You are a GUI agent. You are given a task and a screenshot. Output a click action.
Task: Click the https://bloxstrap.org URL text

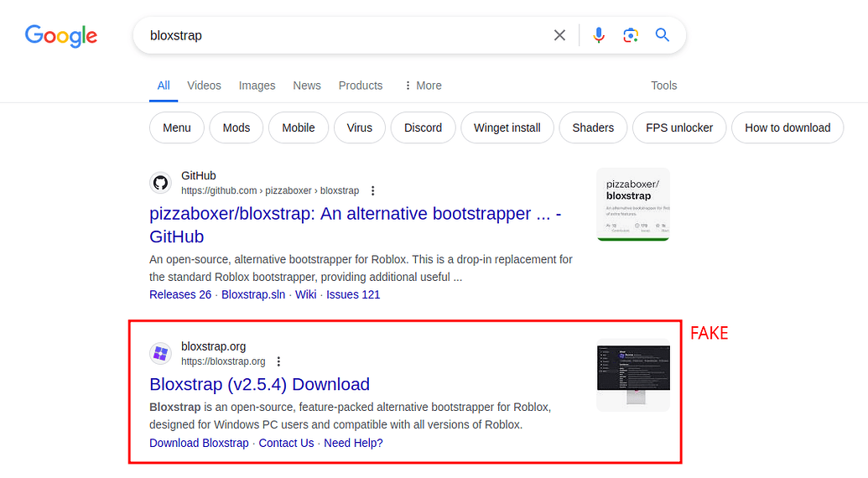(223, 361)
